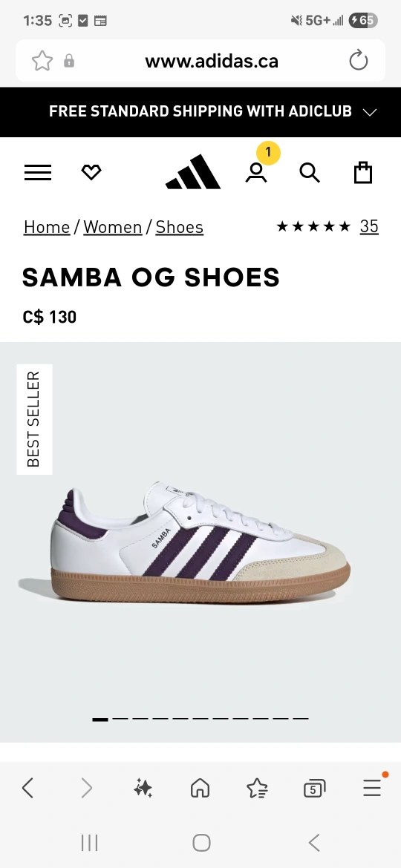Open the browser tools menu
This screenshot has width=401, height=868.
(372, 787)
